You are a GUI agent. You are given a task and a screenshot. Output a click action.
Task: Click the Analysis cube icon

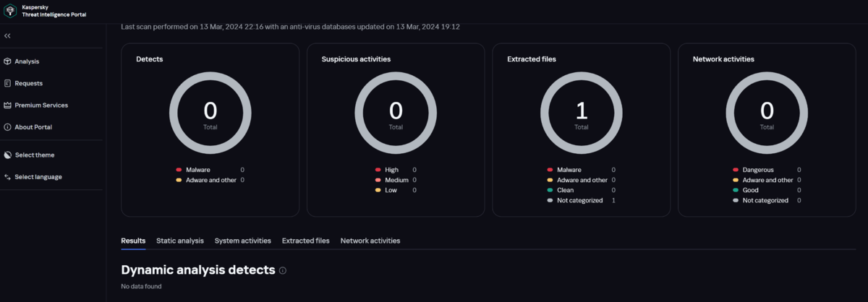click(7, 61)
